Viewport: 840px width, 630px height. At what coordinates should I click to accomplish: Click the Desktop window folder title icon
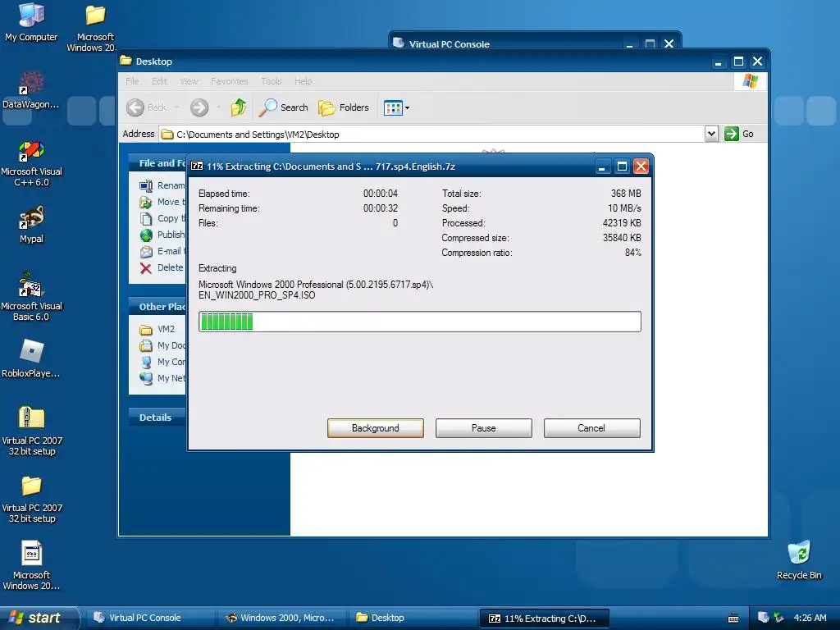point(126,61)
